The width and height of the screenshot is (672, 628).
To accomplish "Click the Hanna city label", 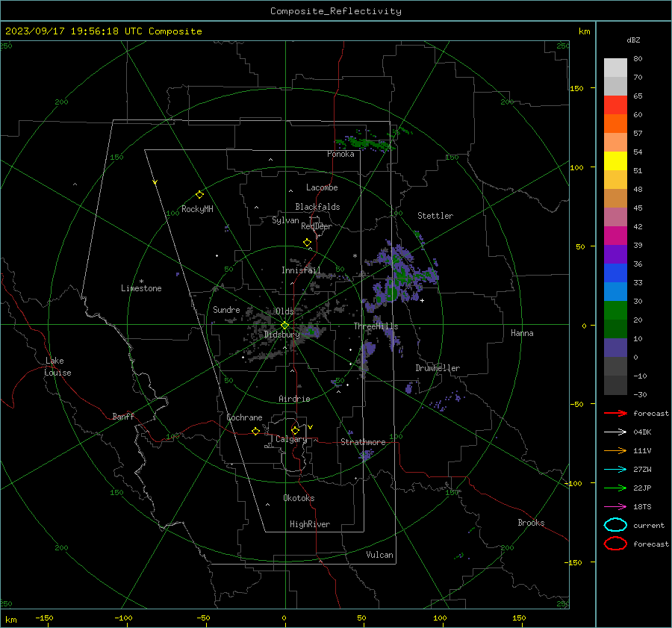I will (522, 333).
